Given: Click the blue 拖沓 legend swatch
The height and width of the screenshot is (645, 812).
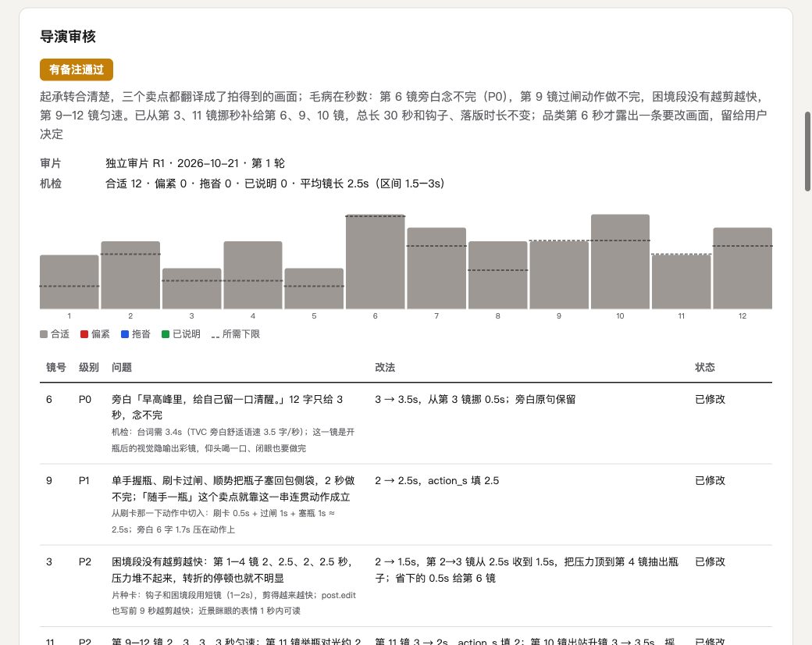Looking at the screenshot, I should [x=125, y=334].
